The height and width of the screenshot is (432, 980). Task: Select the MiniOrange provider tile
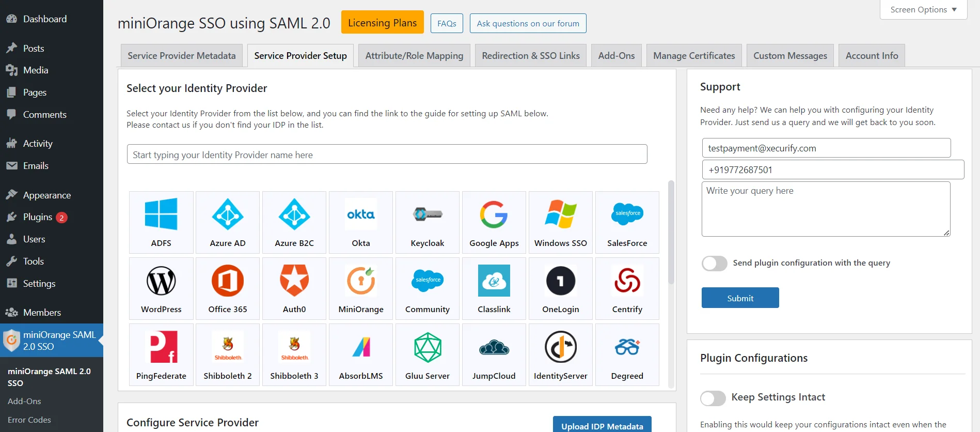click(x=361, y=288)
